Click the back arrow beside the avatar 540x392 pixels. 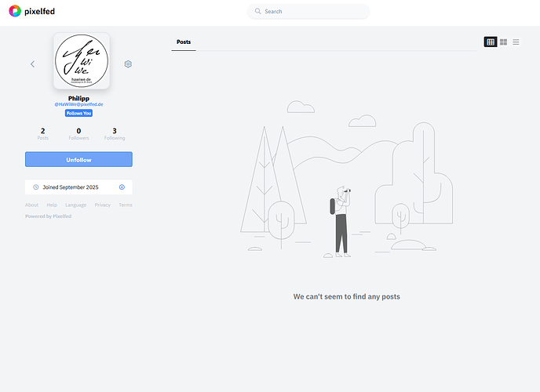pos(32,64)
